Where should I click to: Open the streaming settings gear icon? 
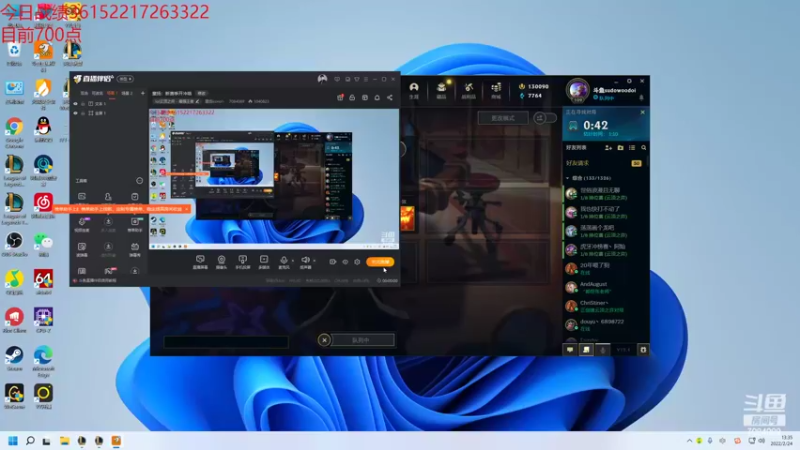coord(357,262)
